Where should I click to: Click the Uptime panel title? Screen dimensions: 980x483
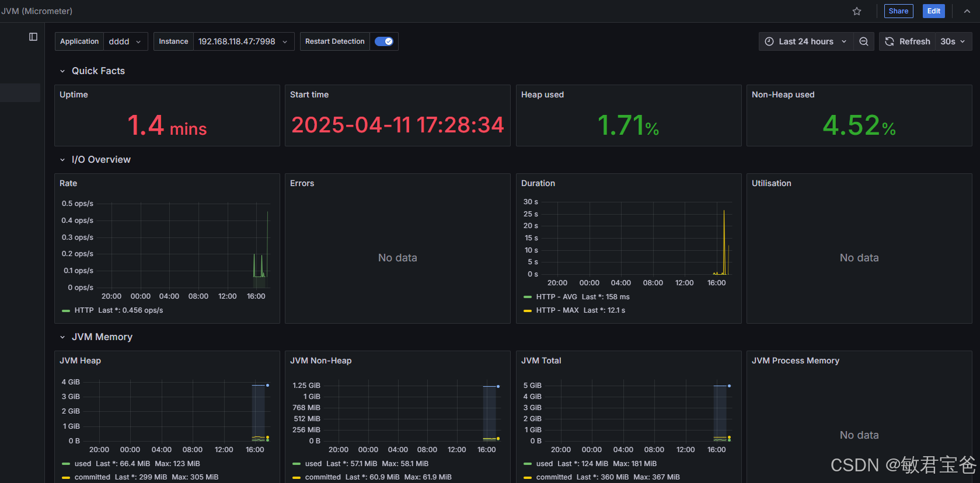74,94
